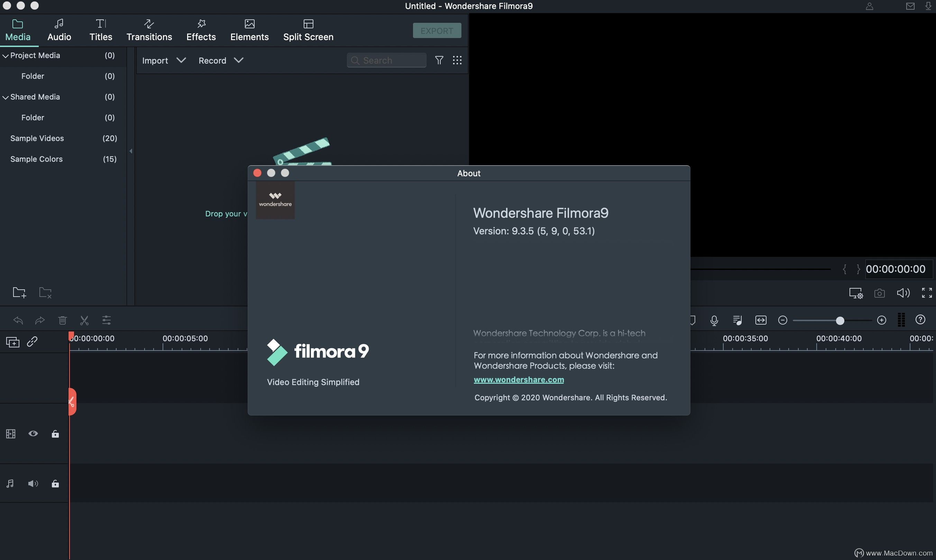This screenshot has height=560, width=936.
Task: Click the add track icon
Action: click(12, 342)
